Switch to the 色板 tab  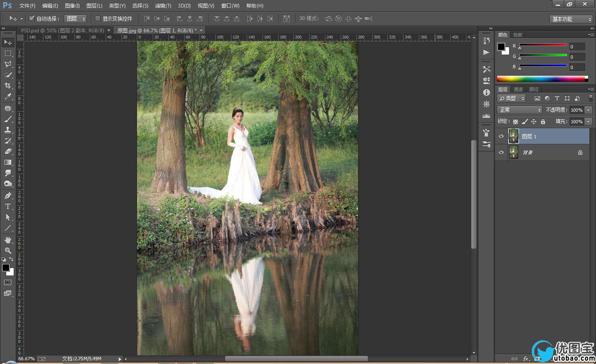tap(518, 35)
